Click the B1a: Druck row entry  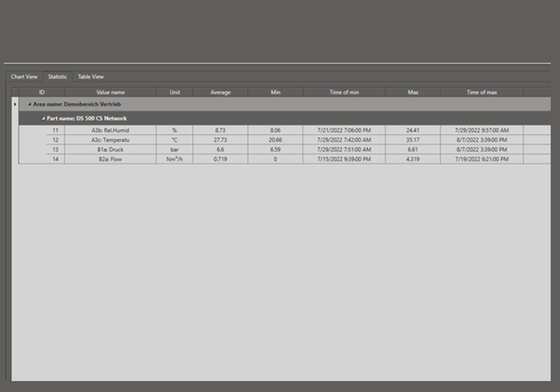(x=110, y=149)
